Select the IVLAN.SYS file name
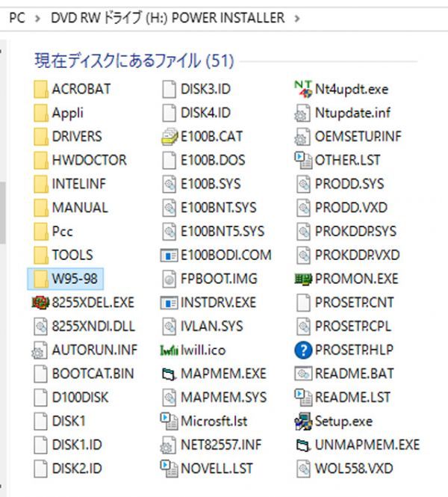 pos(212,327)
